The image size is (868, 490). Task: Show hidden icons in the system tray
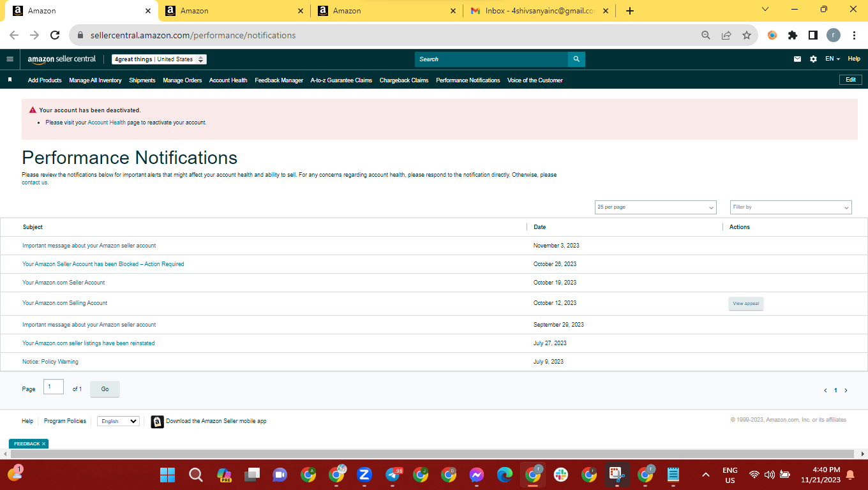pyautogui.click(x=706, y=475)
